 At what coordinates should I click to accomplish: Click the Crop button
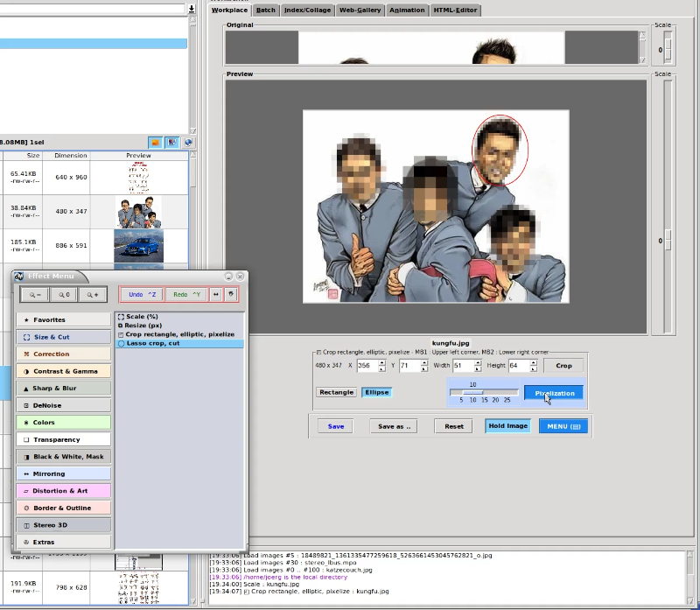click(563, 365)
